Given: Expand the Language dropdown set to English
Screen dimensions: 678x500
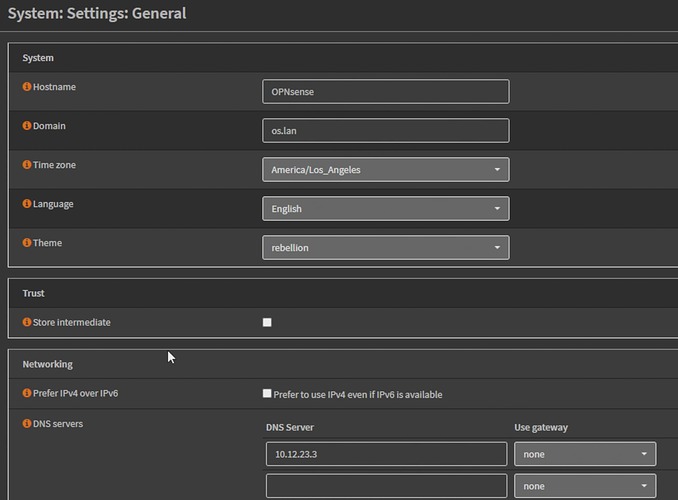Looking at the screenshot, I should [x=385, y=209].
